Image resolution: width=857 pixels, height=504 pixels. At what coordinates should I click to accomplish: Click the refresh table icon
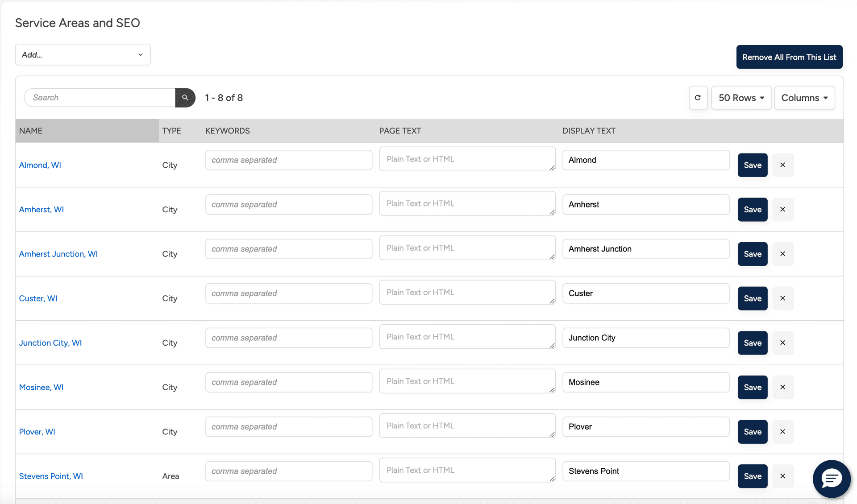click(x=698, y=98)
